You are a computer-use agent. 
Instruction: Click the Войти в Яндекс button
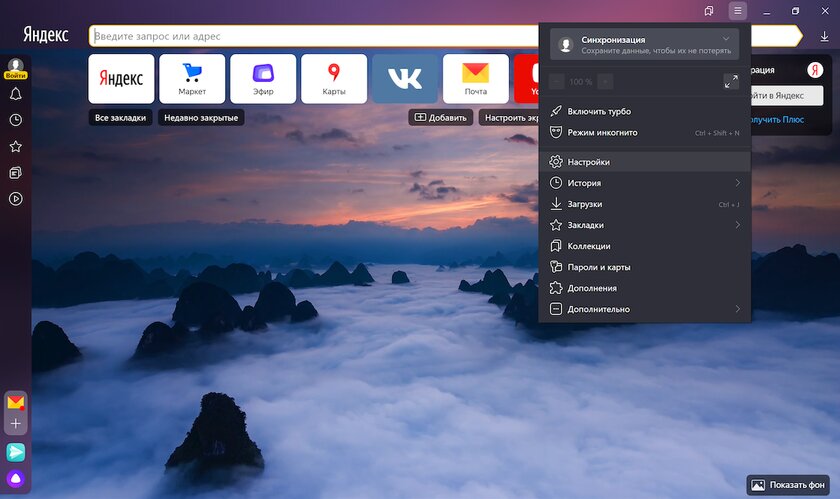click(787, 95)
